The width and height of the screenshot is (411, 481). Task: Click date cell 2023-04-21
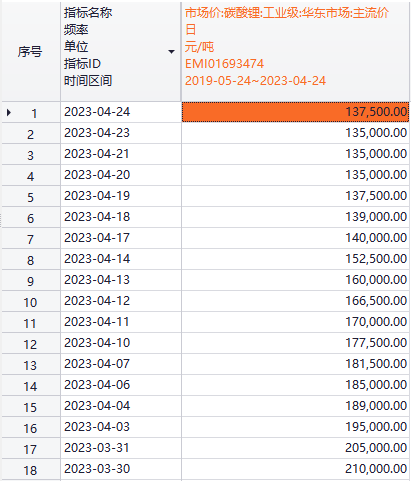tap(121, 154)
